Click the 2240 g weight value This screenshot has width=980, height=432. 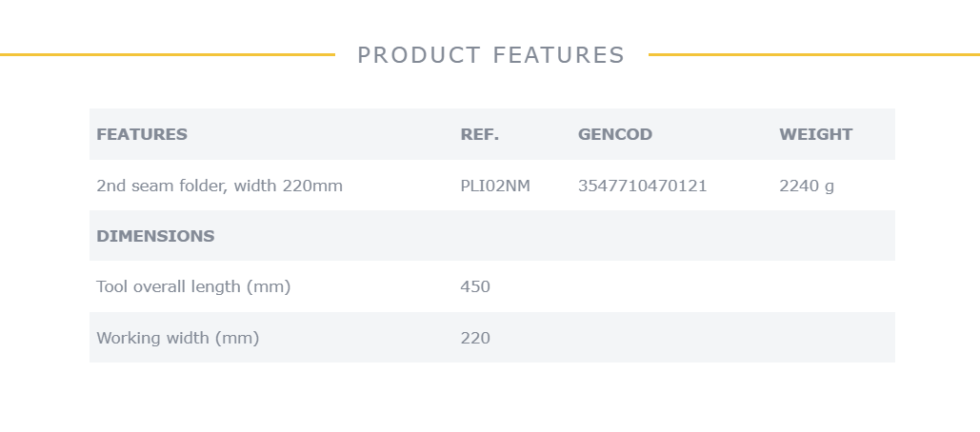[807, 186]
